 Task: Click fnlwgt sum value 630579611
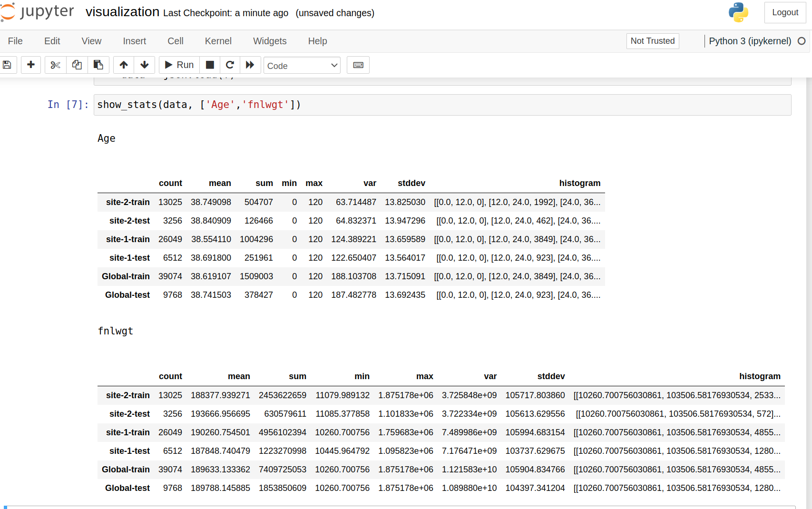pyautogui.click(x=285, y=414)
